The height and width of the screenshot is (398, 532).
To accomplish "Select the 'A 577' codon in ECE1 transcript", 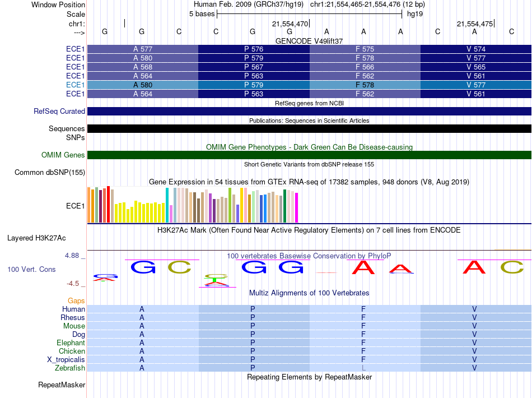I will click(x=143, y=49).
